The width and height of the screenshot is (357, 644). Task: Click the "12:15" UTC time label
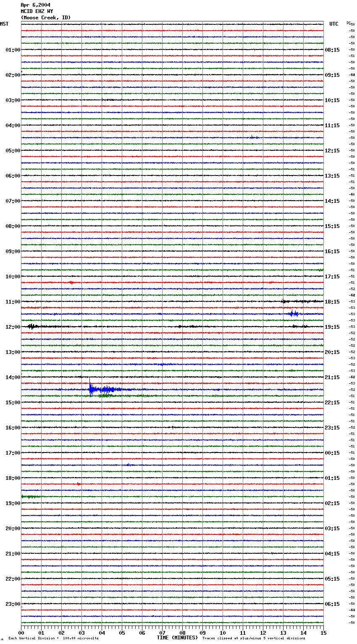[x=332, y=151]
